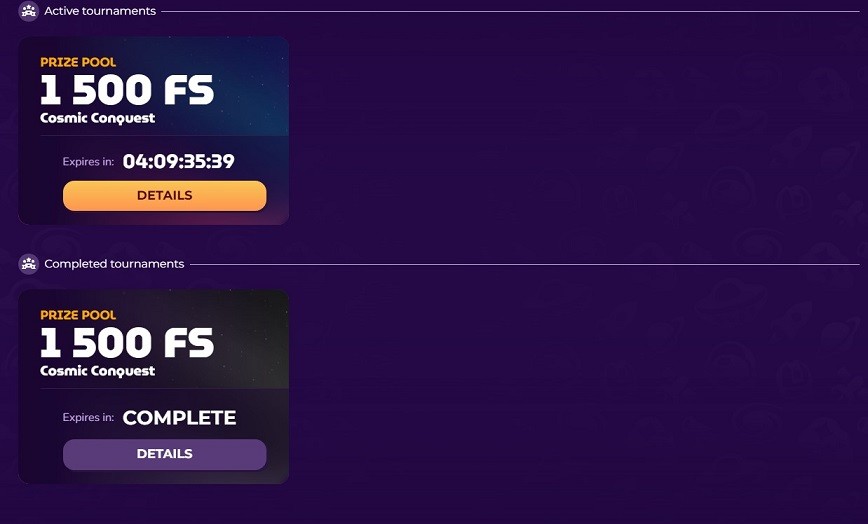Click the PRIZE POOL label on completed card

click(78, 315)
